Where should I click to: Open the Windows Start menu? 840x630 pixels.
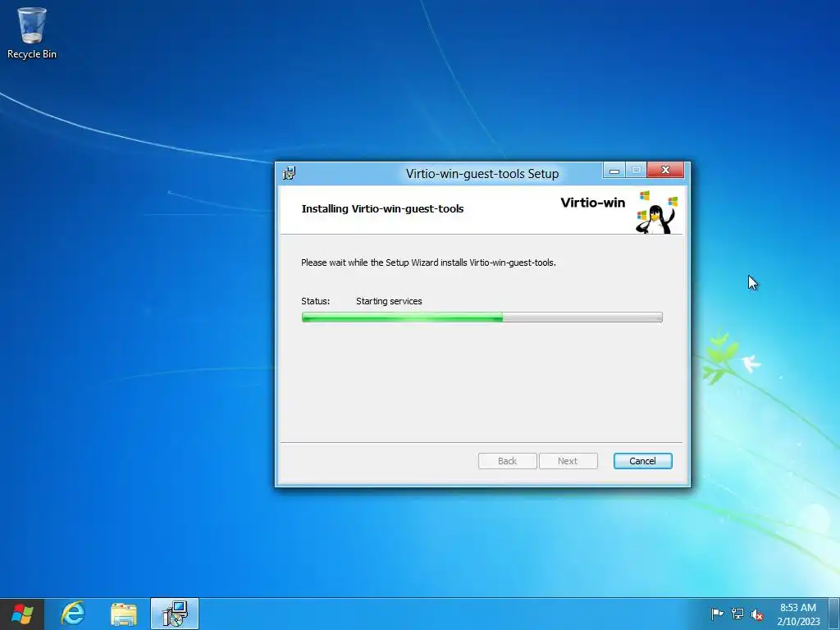(22, 614)
